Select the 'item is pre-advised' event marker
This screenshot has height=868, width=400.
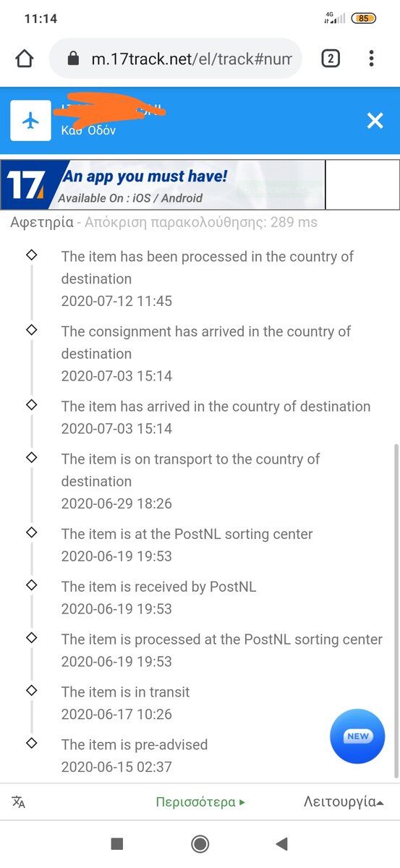click(31, 743)
